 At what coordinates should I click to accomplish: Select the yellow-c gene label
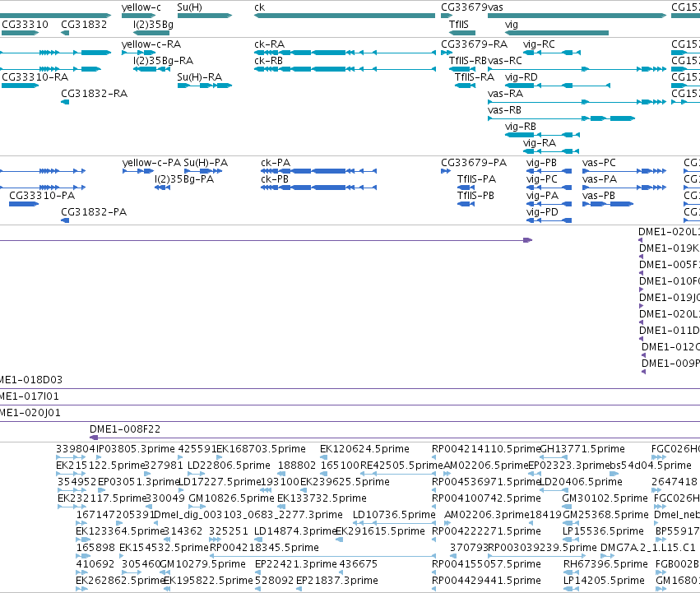pos(141,7)
